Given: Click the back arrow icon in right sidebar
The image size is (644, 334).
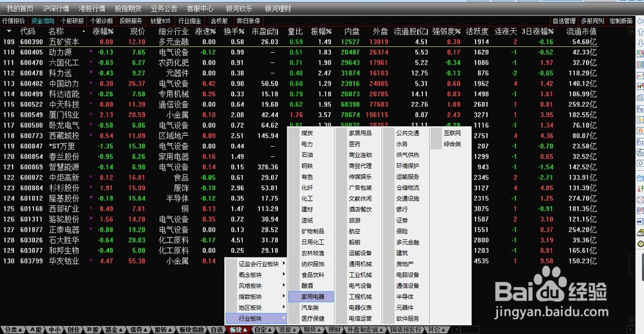Looking at the screenshot, I should (x=640, y=21).
